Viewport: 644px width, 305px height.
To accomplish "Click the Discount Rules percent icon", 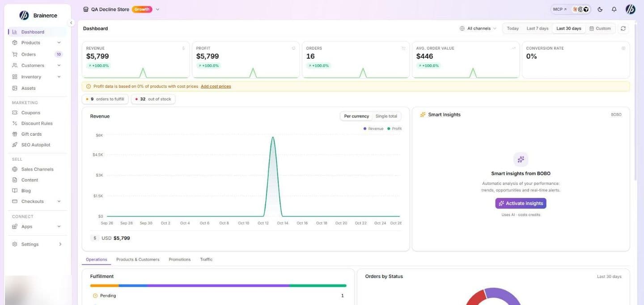I will coord(15,123).
